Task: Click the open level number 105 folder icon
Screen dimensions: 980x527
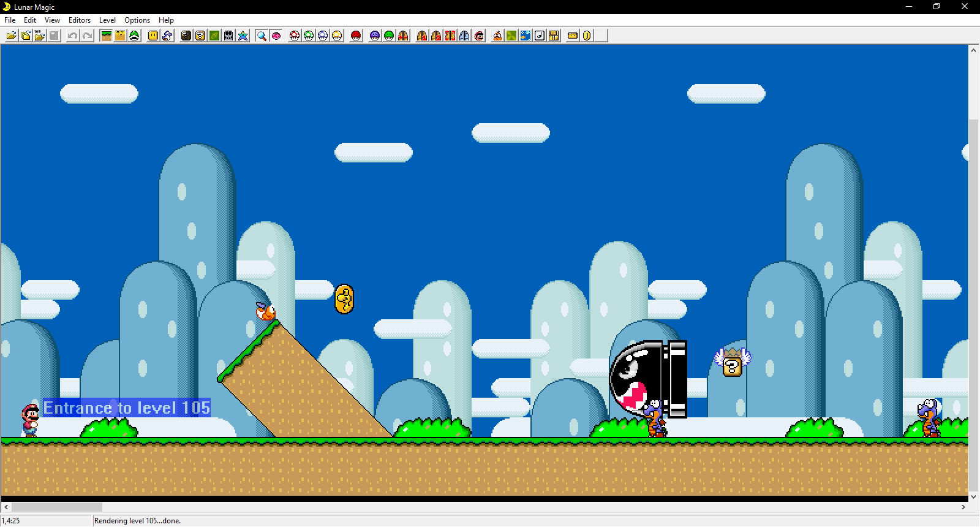Action: [x=40, y=36]
